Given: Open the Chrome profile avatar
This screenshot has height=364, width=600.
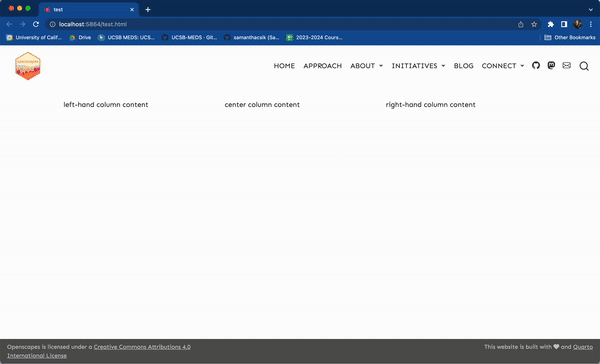Looking at the screenshot, I should [577, 24].
